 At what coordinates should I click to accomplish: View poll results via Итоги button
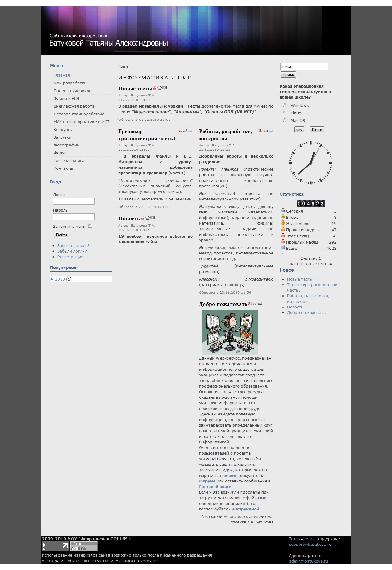click(317, 129)
